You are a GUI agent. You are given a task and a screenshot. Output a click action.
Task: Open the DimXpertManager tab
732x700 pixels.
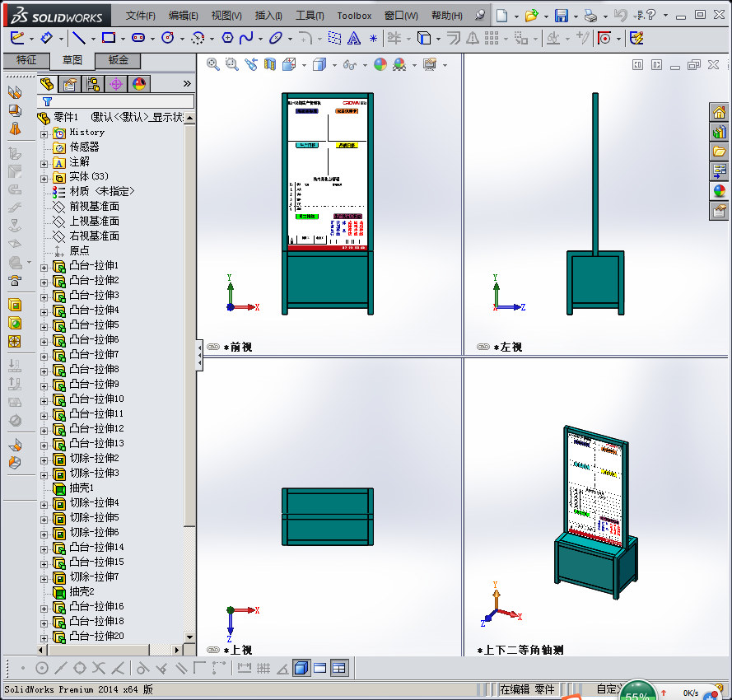pos(116,84)
